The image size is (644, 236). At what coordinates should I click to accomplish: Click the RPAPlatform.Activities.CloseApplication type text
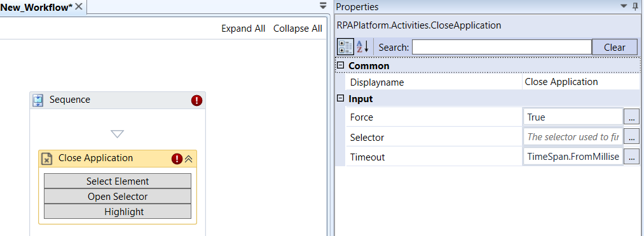pyautogui.click(x=419, y=25)
